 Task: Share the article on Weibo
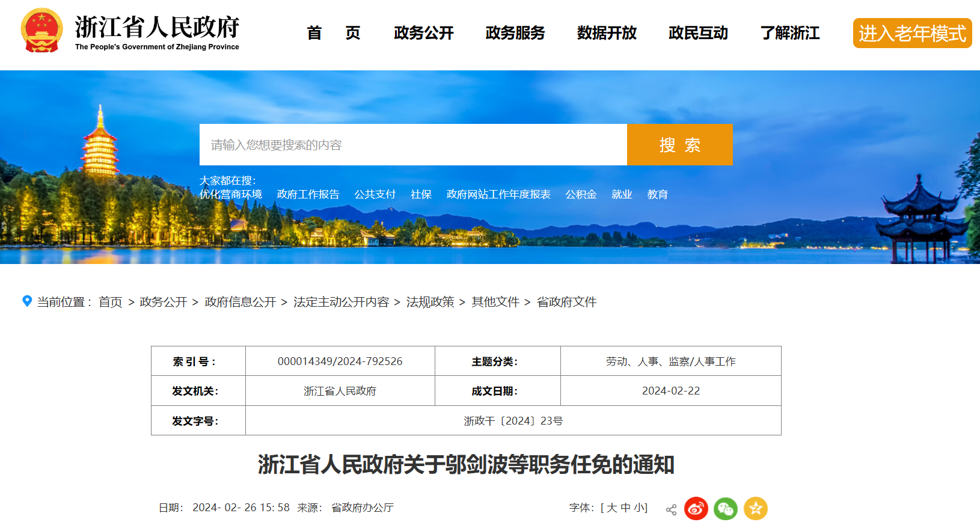point(696,509)
